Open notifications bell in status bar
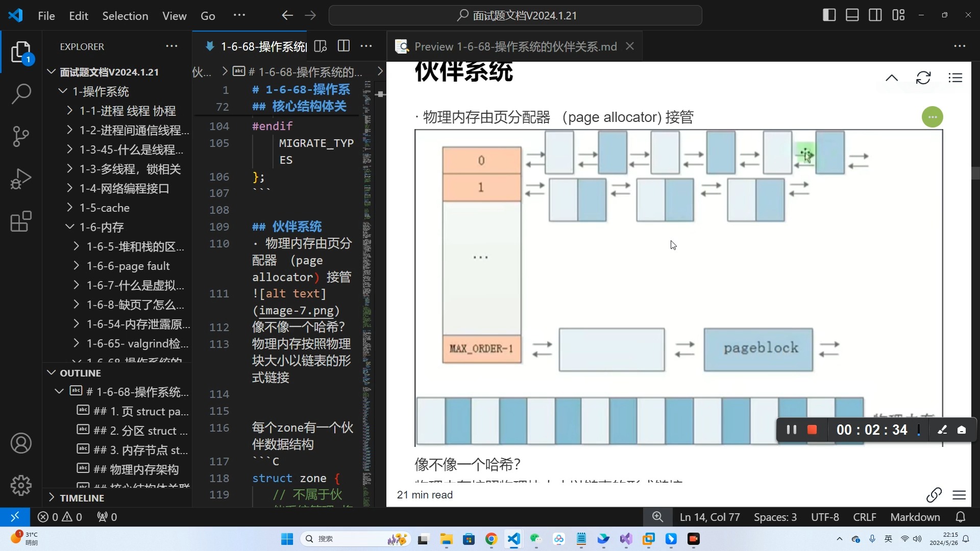 (x=961, y=517)
